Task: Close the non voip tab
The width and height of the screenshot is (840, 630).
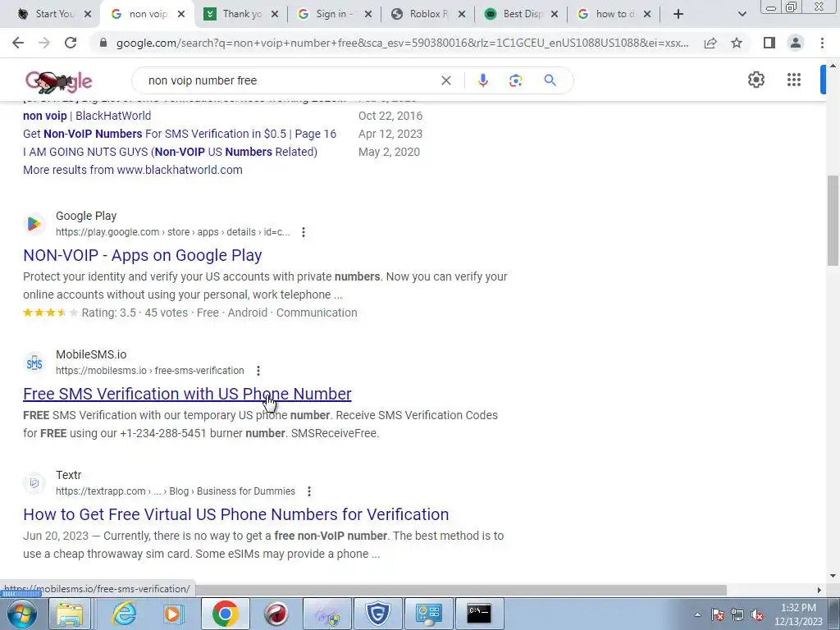Action: [x=181, y=14]
